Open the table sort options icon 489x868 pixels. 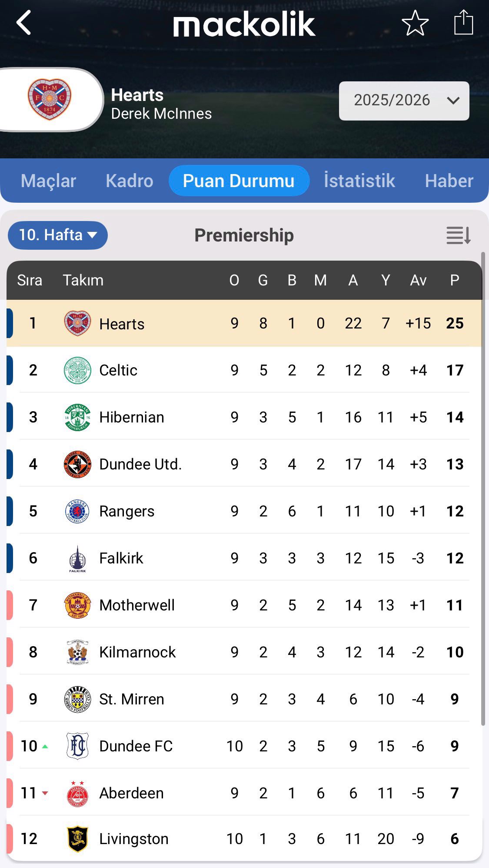[458, 235]
